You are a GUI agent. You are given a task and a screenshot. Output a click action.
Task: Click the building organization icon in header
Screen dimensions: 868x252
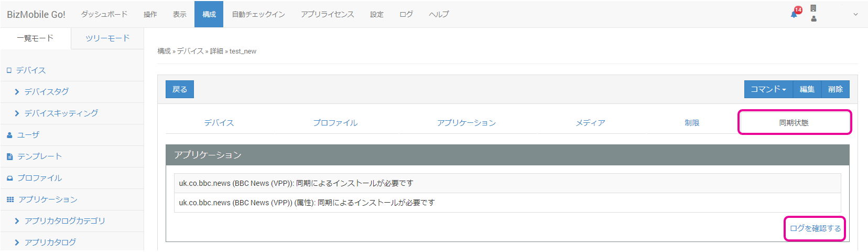(813, 8)
